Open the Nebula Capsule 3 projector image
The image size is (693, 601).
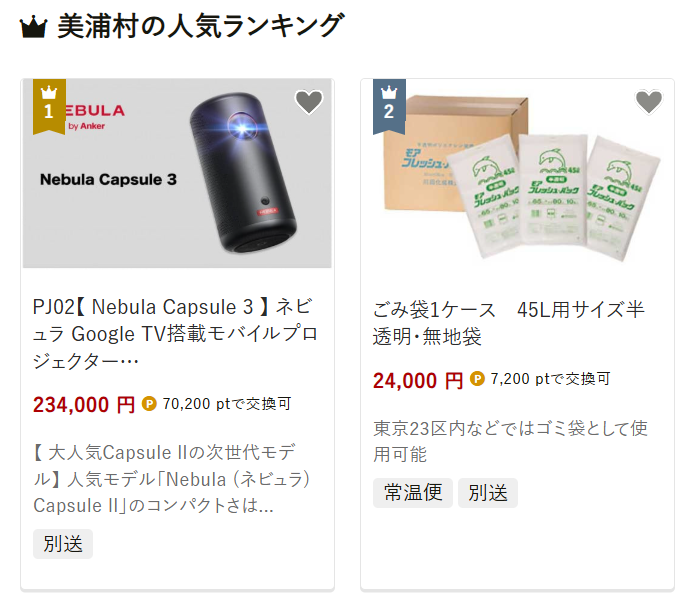click(x=177, y=173)
